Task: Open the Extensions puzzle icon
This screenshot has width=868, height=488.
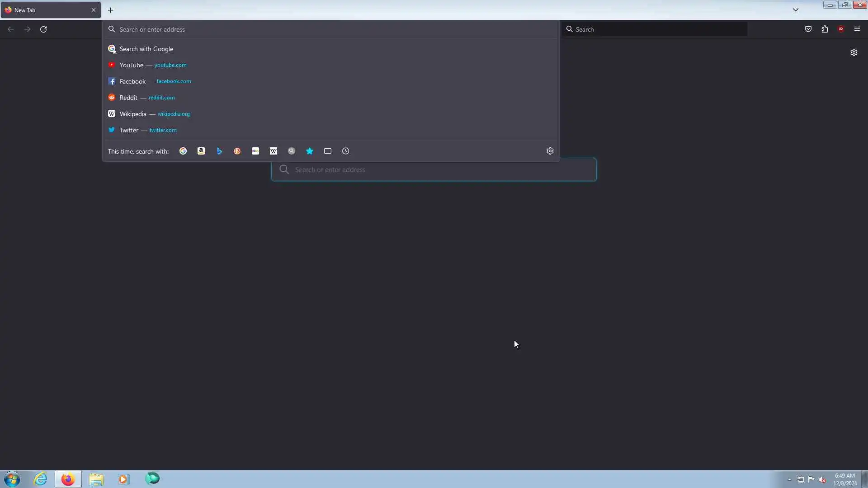Action: pyautogui.click(x=825, y=29)
